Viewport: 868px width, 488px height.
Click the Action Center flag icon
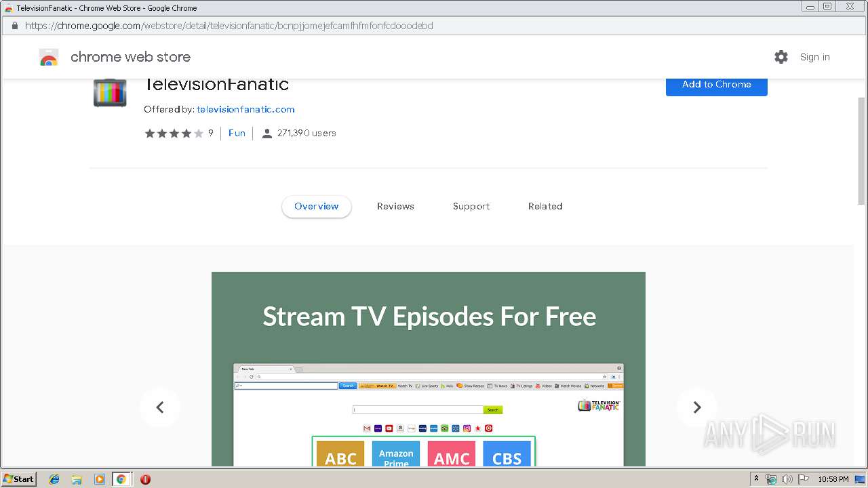pos(804,479)
